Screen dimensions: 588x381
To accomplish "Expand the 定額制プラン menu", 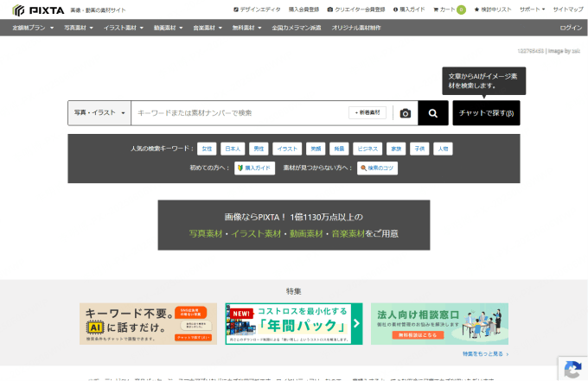I will (x=33, y=28).
